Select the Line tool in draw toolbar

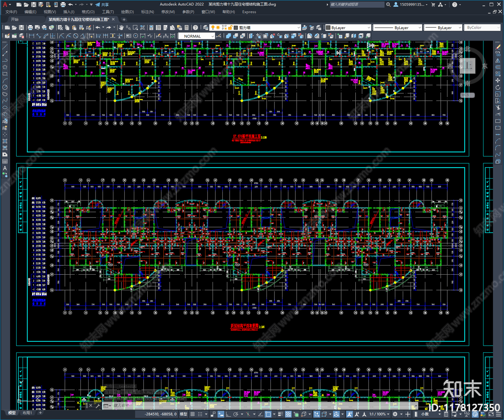(x=5, y=47)
